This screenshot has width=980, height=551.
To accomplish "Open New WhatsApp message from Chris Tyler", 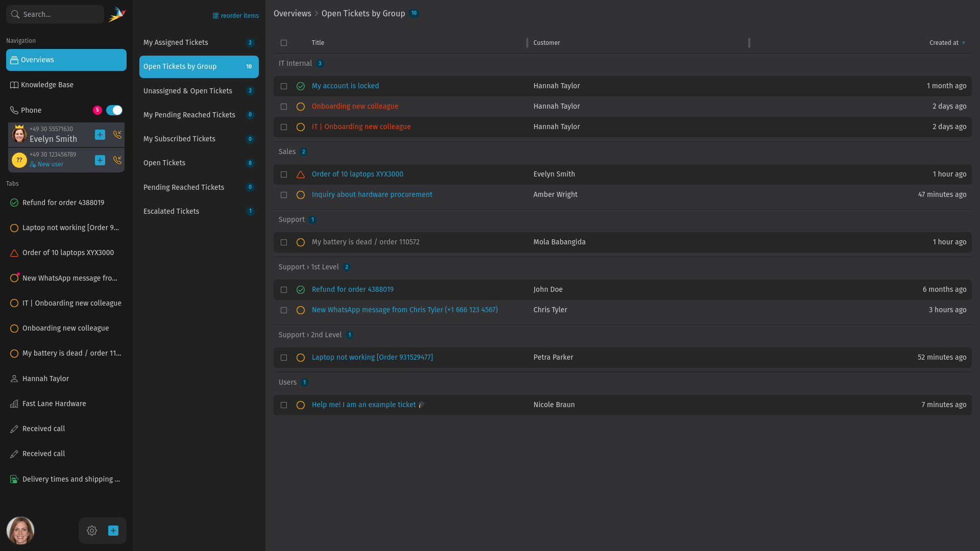I will pos(405,310).
